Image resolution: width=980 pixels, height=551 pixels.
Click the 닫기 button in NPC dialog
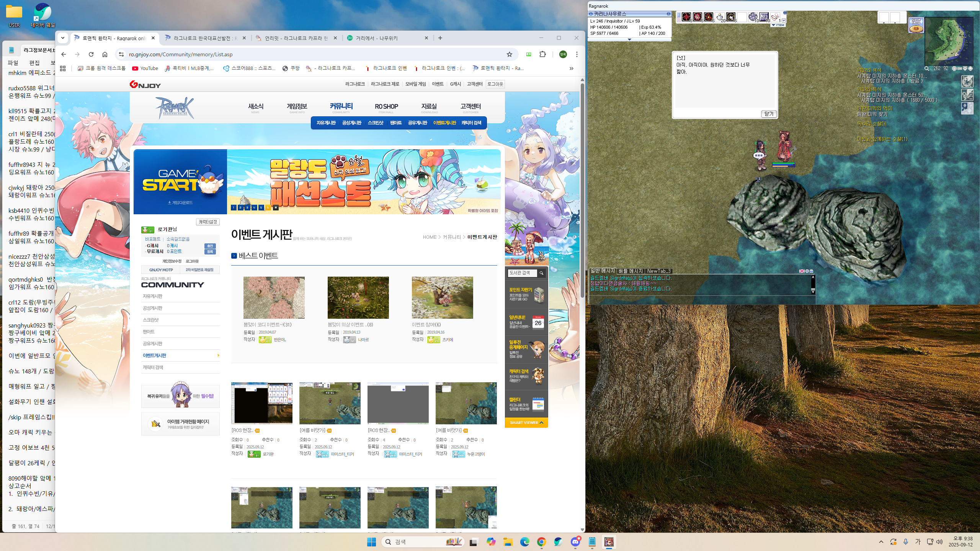click(x=769, y=114)
